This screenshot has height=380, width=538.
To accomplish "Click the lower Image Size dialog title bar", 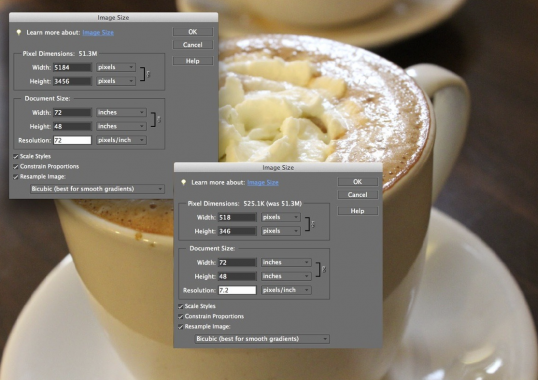I will click(278, 167).
